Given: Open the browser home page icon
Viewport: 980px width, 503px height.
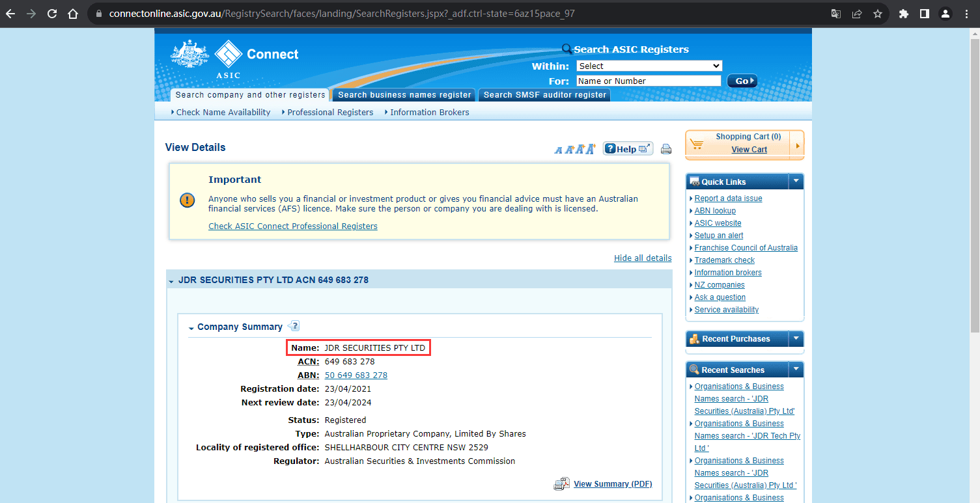Looking at the screenshot, I should (x=73, y=14).
